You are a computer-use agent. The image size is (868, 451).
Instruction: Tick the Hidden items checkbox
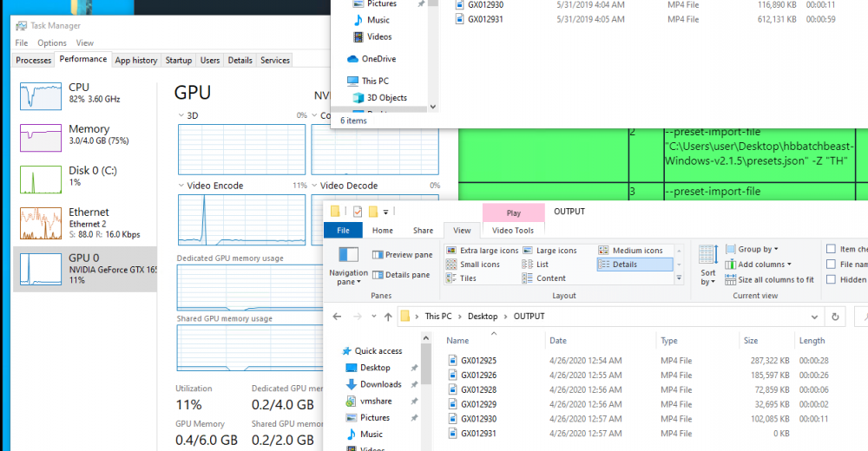click(x=831, y=279)
